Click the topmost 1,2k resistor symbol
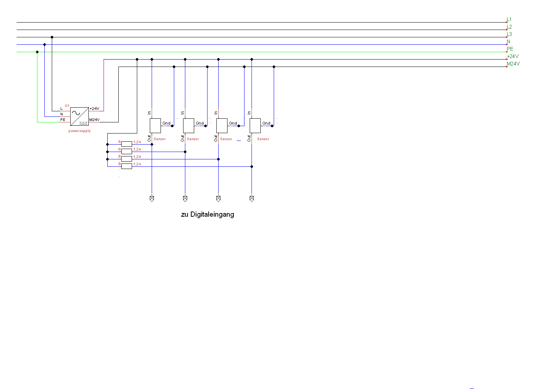Screen dimensions: 553x392 [127, 144]
